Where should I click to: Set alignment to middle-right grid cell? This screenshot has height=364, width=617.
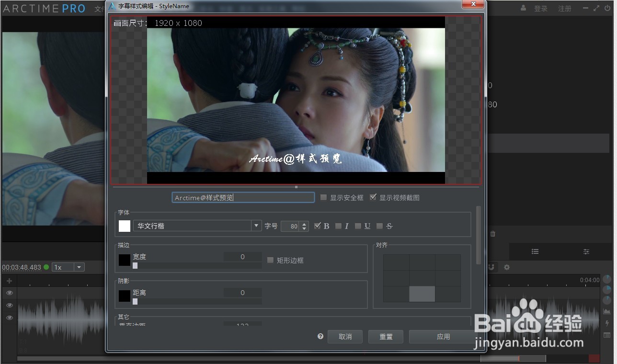coord(448,278)
